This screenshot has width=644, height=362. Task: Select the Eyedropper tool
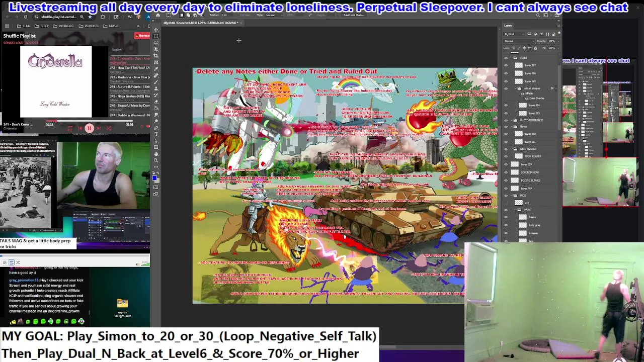[155, 69]
